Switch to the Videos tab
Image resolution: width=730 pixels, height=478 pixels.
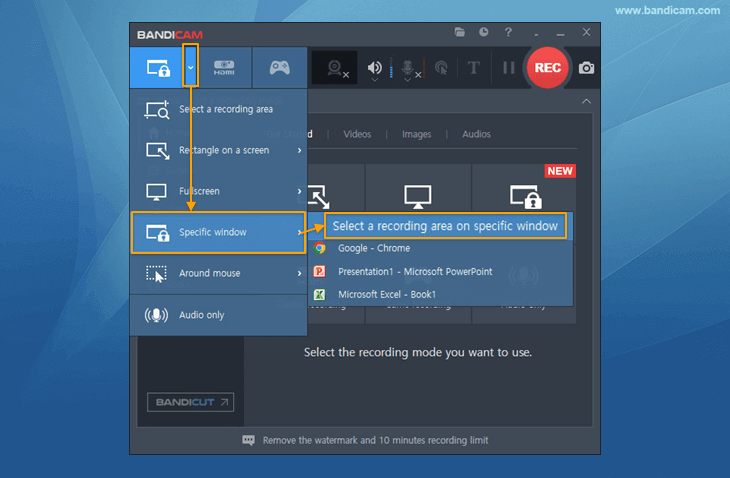357,135
